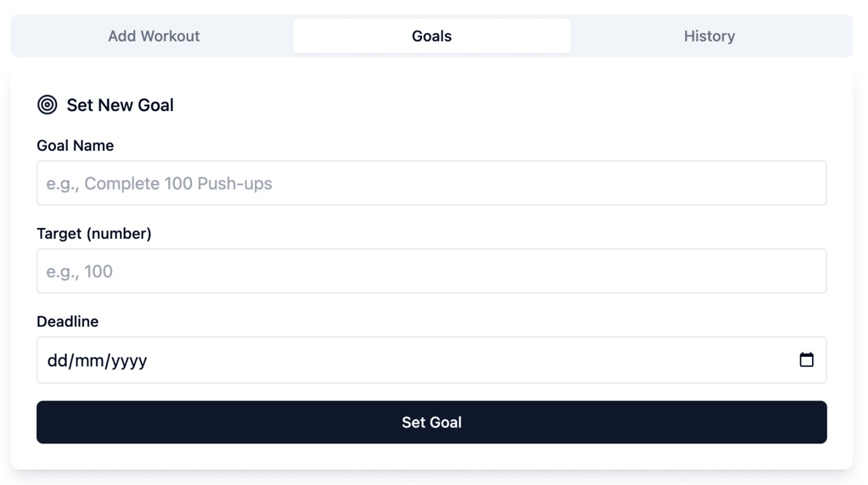Open the calendar picker icon in Deadline
The height and width of the screenshot is (485, 868).
pos(806,360)
